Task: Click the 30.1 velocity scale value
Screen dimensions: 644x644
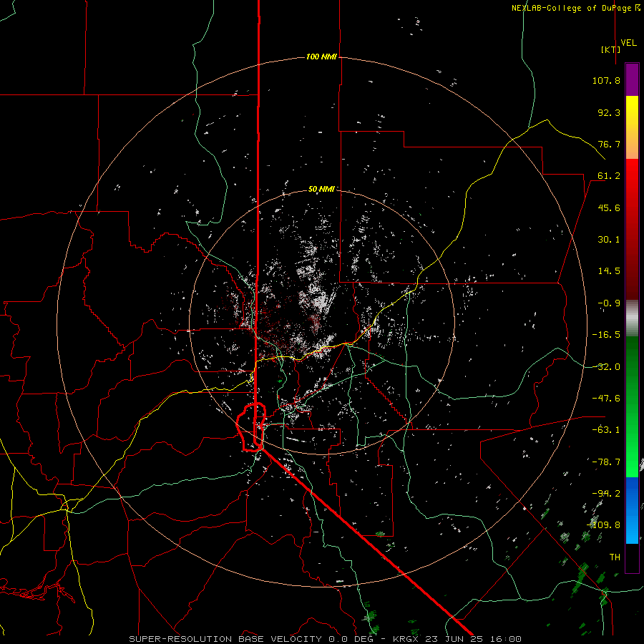Action: [609, 240]
